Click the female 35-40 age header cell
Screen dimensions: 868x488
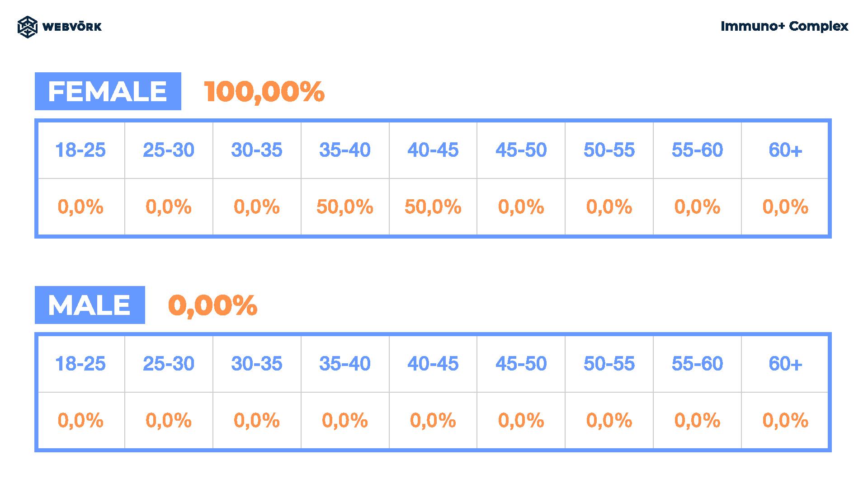pos(345,150)
